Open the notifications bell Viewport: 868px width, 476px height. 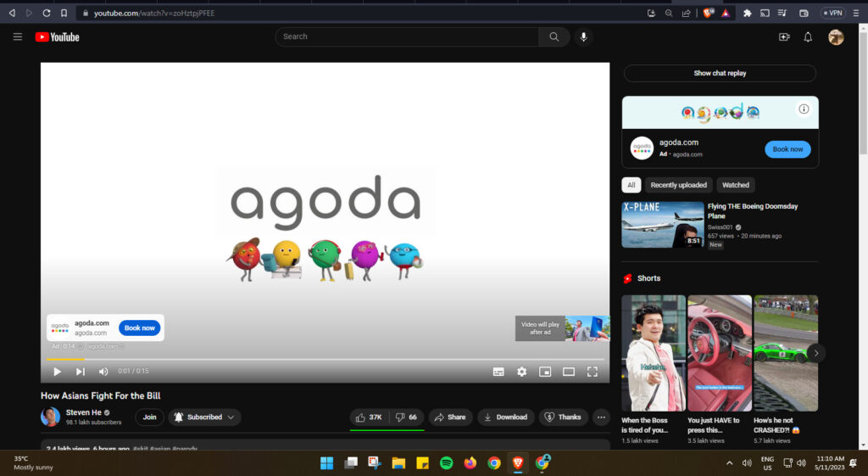click(x=808, y=37)
